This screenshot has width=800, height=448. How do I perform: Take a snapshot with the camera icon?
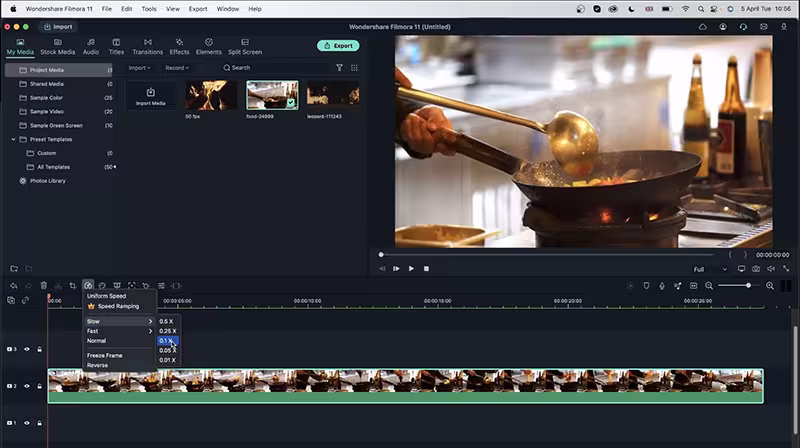click(x=756, y=268)
